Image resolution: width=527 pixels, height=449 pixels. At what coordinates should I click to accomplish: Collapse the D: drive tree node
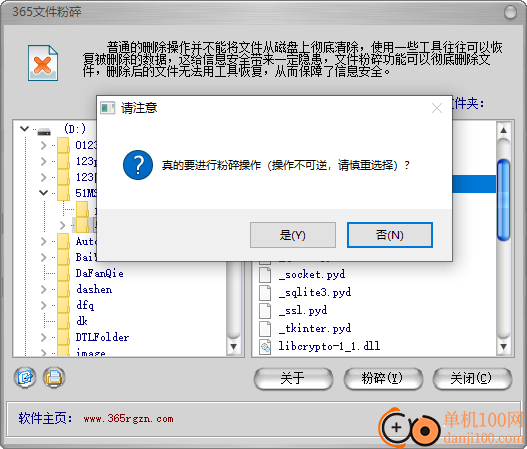click(24, 128)
